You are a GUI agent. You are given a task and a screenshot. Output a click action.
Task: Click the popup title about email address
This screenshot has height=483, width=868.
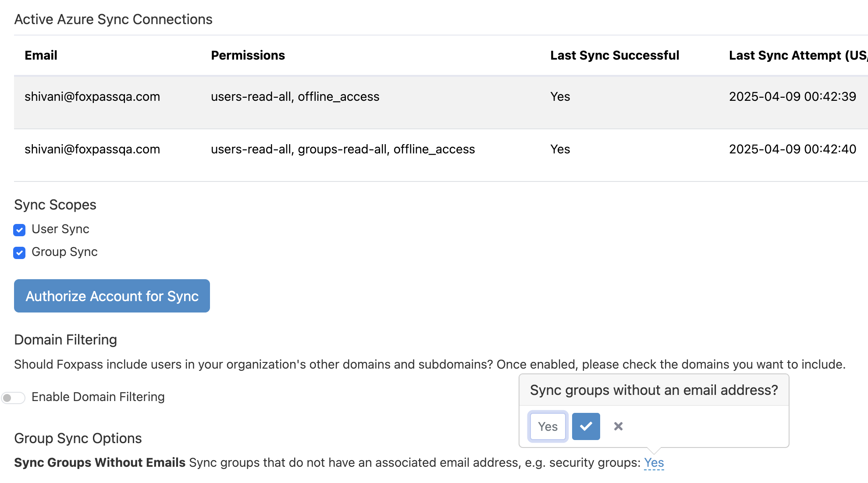[x=654, y=390]
